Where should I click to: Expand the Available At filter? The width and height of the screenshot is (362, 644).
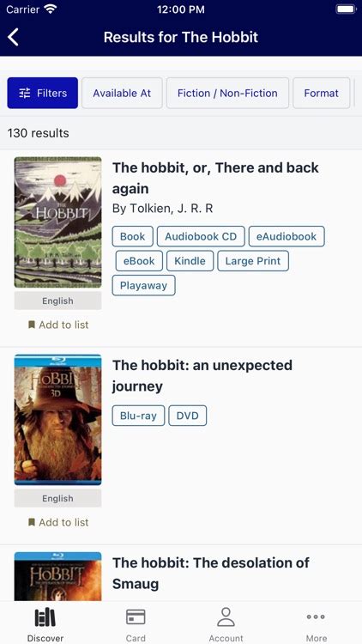pos(123,94)
